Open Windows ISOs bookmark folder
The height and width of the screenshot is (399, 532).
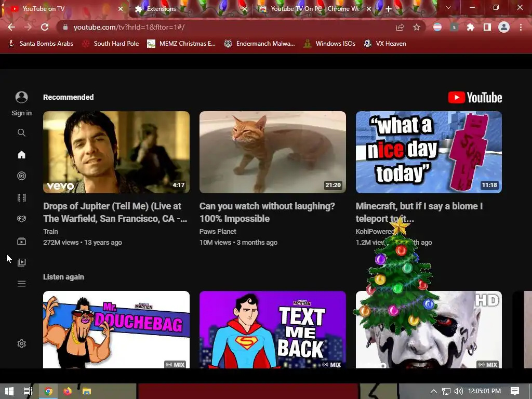pyautogui.click(x=329, y=44)
